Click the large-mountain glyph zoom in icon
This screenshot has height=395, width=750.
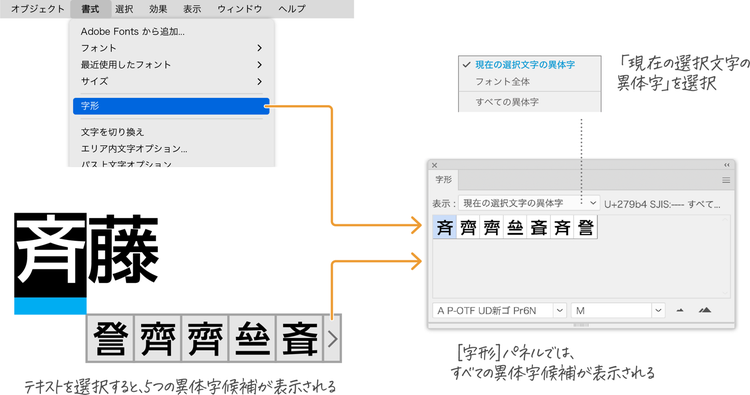click(x=705, y=310)
